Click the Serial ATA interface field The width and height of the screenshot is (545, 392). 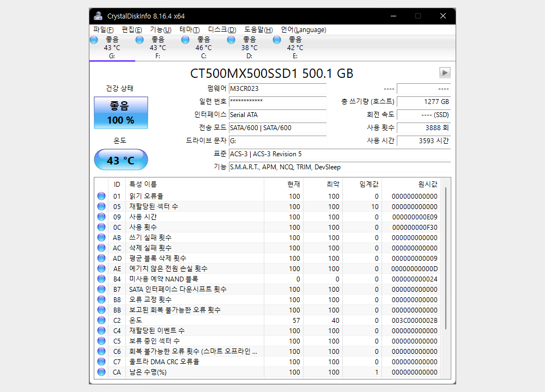pyautogui.click(x=278, y=115)
